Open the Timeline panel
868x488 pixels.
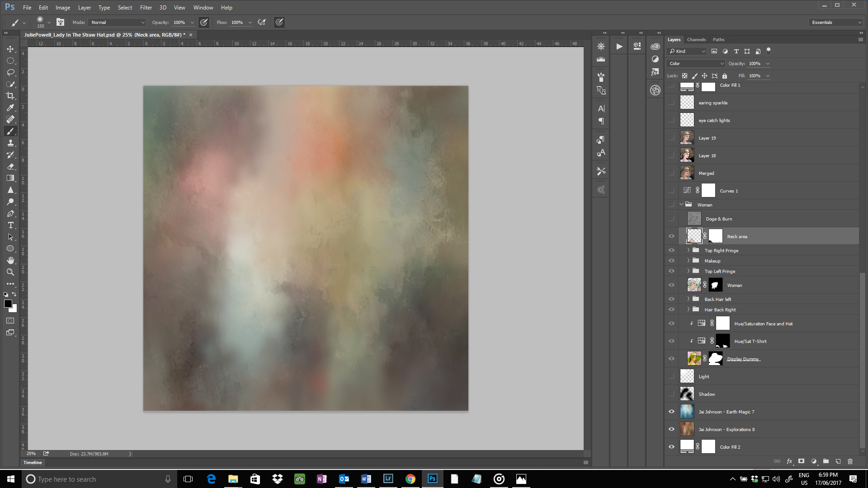click(33, 463)
